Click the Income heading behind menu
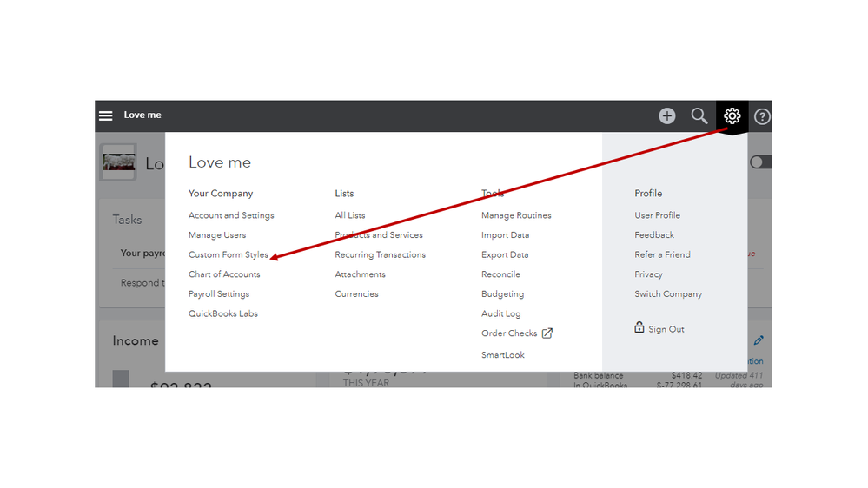The image size is (868, 488). (x=135, y=341)
